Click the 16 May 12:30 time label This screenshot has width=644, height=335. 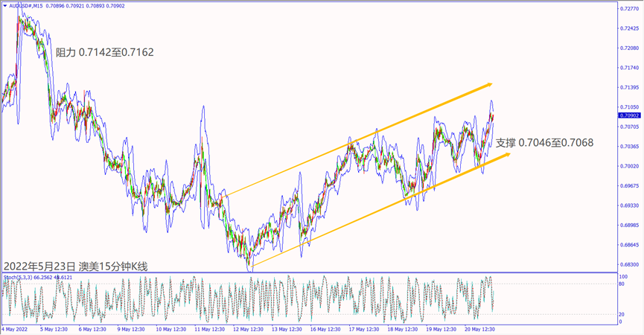[325, 328]
